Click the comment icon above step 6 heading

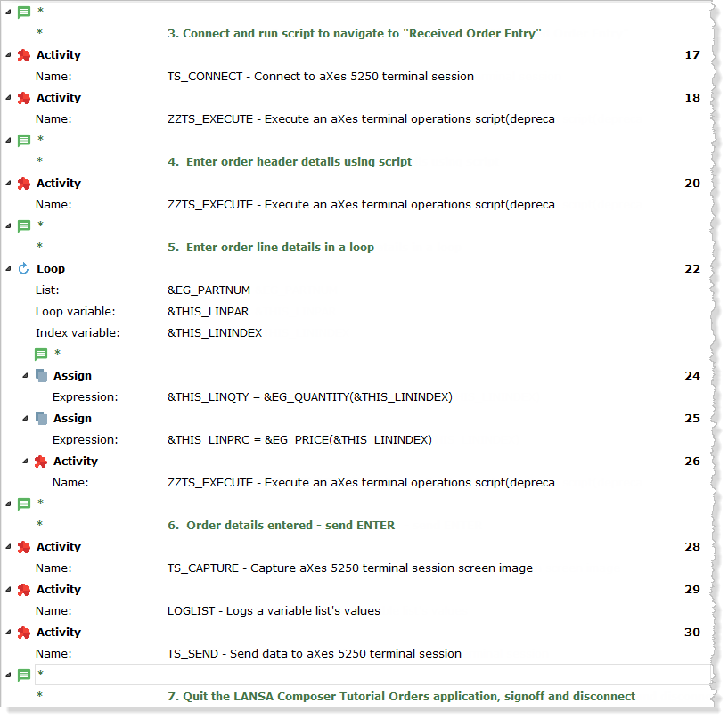[24, 503]
